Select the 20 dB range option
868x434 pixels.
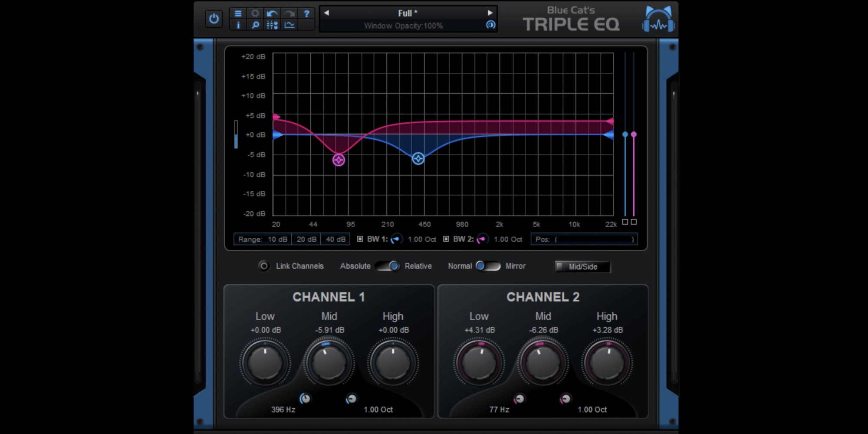(306, 239)
